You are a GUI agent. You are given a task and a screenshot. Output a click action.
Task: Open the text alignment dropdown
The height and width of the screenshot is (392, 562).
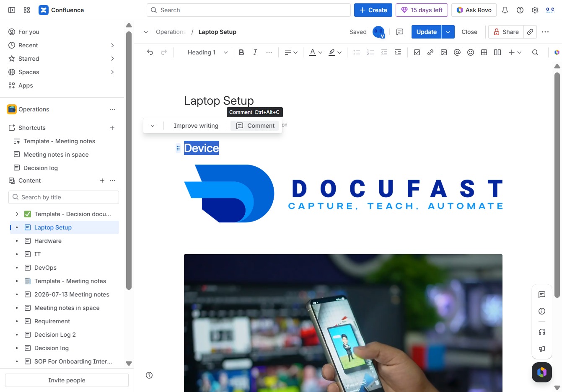291,52
